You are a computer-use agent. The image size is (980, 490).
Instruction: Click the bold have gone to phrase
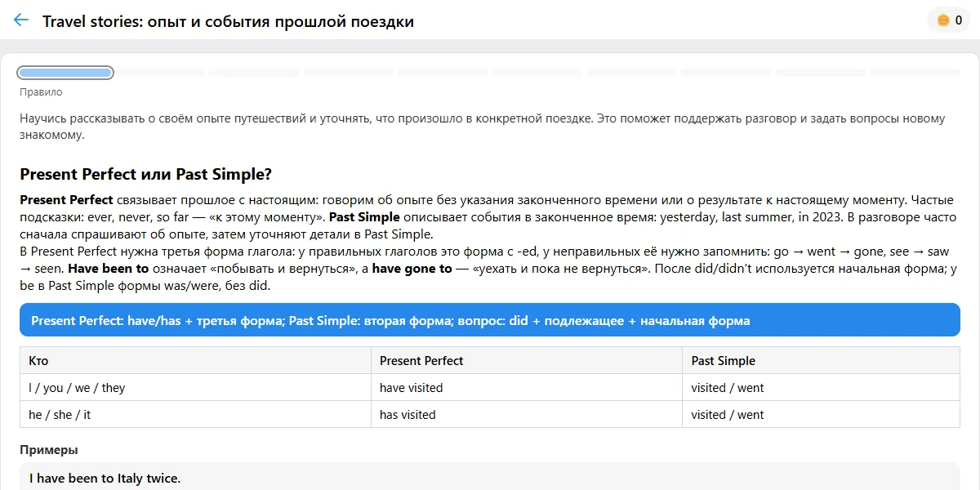click(x=412, y=268)
